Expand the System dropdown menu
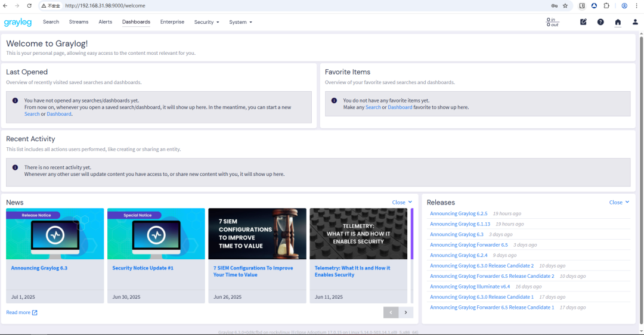The width and height of the screenshot is (644, 335). pos(241,22)
